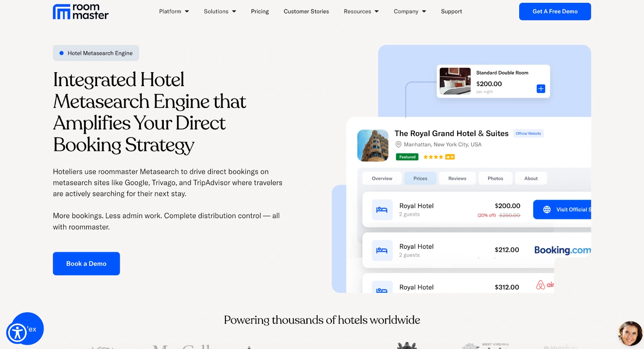Viewport: 644px width, 349px height.
Task: Click the struck-through $250.00 price
Action: point(510,215)
